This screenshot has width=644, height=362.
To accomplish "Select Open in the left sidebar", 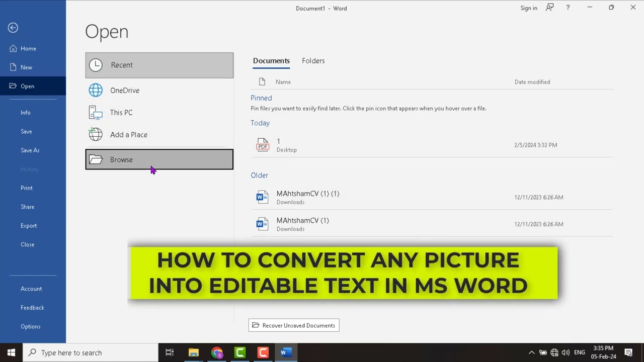I will pyautogui.click(x=33, y=86).
